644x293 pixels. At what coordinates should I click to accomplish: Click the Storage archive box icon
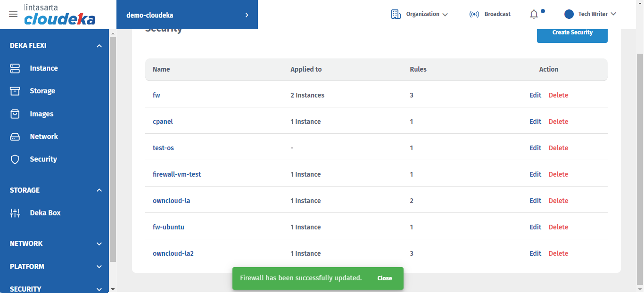(x=15, y=91)
